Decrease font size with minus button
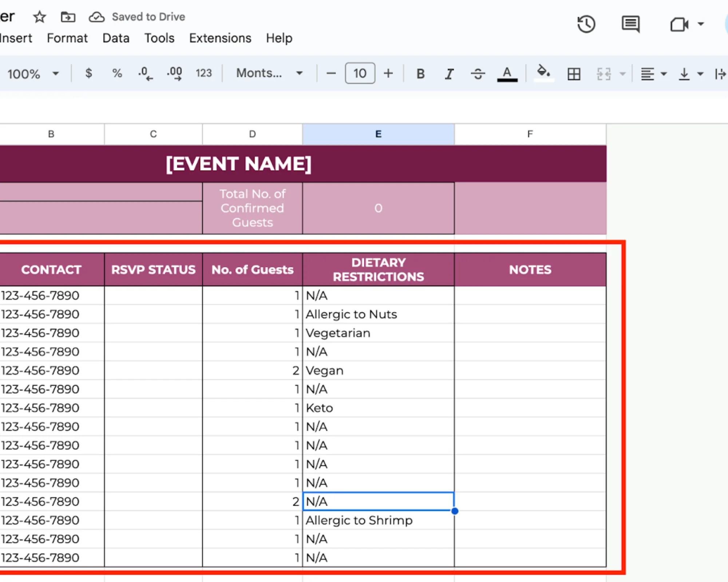728x582 pixels. click(331, 73)
